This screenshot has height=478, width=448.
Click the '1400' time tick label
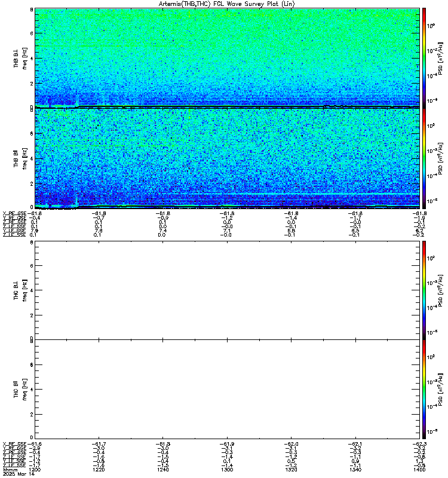point(420,470)
